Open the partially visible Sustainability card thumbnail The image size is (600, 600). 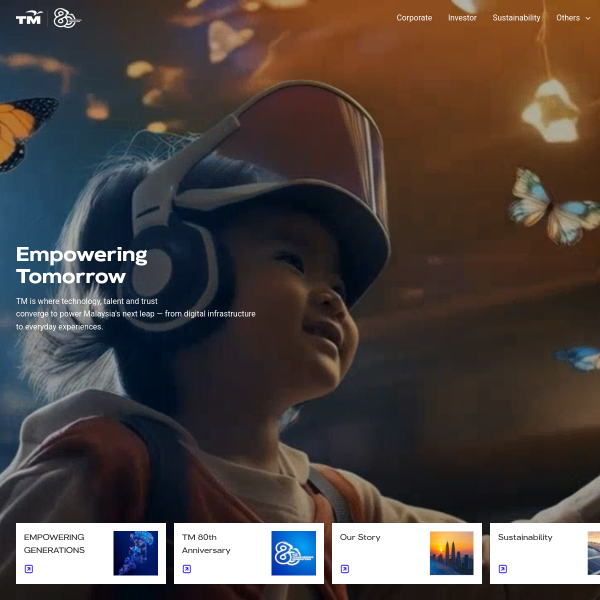pyautogui.click(x=594, y=553)
